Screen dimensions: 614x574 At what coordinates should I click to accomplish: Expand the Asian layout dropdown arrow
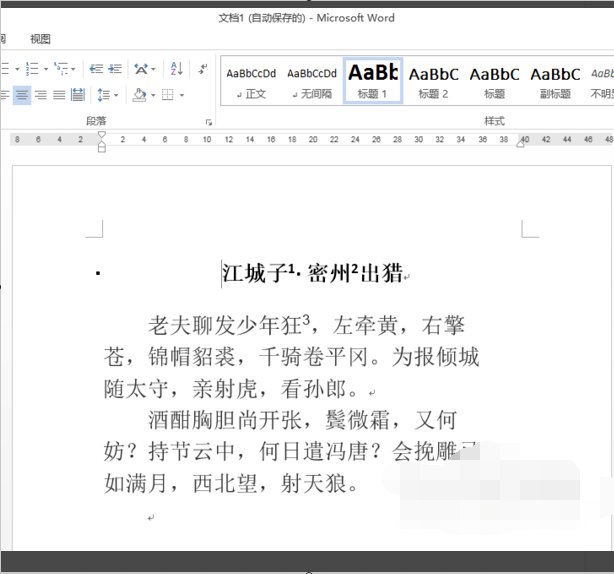(153, 69)
